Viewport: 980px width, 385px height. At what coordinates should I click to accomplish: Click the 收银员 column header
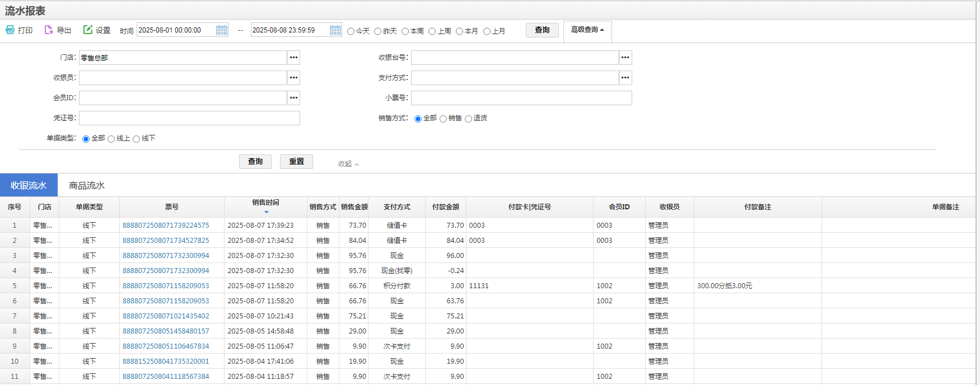(x=670, y=207)
